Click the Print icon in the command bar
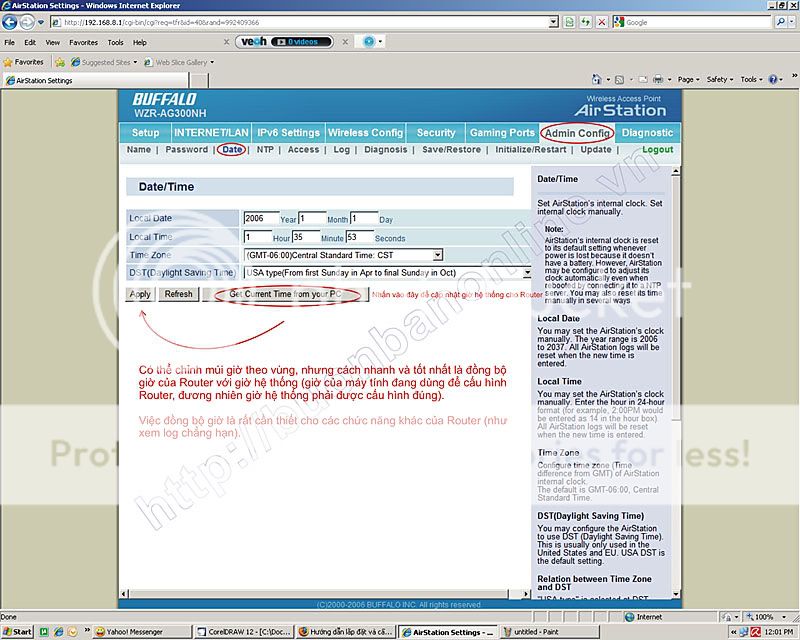The height and width of the screenshot is (640, 800). 658,80
